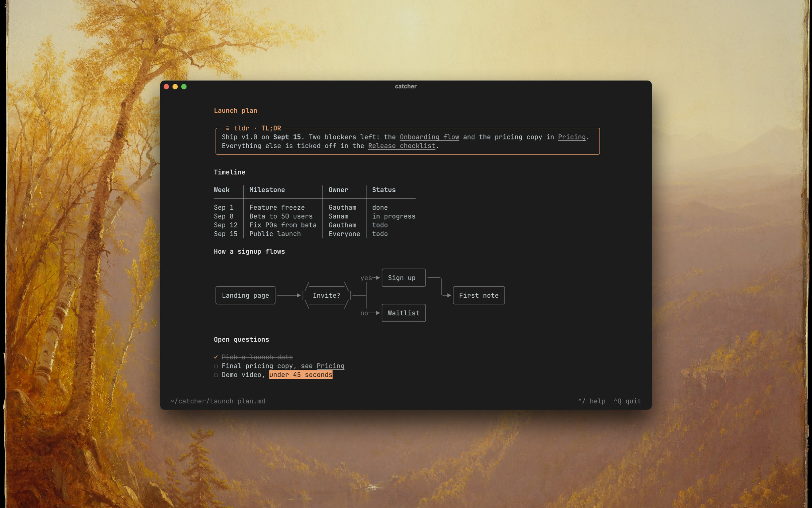Select the 'TL;DR' callout title
Screen dimensions: 812x508
[x=271, y=128]
